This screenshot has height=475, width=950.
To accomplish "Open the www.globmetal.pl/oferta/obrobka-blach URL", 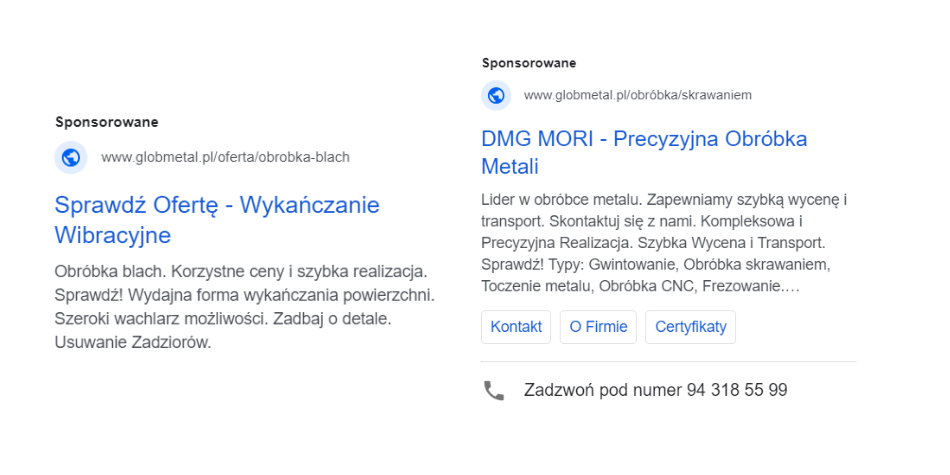I will pos(225,157).
